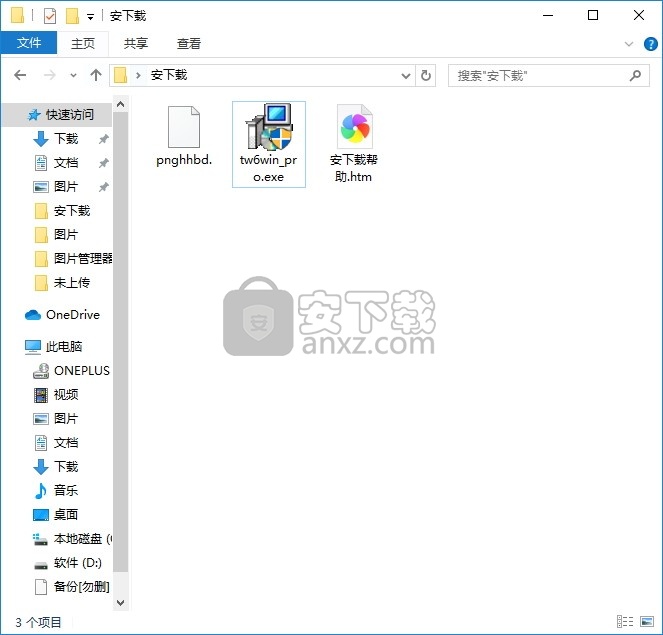
Task: Switch to the 主页 ribbon tab
Action: coord(83,43)
